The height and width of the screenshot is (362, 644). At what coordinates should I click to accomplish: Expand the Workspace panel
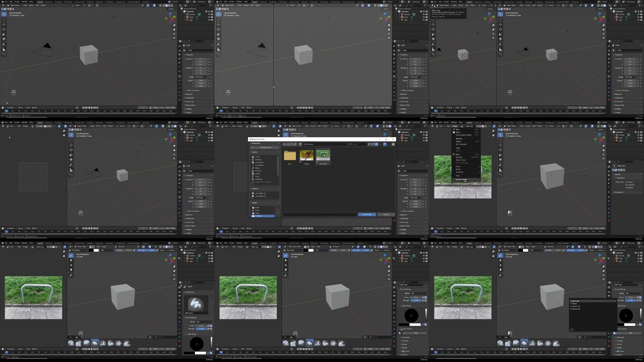coord(619,192)
